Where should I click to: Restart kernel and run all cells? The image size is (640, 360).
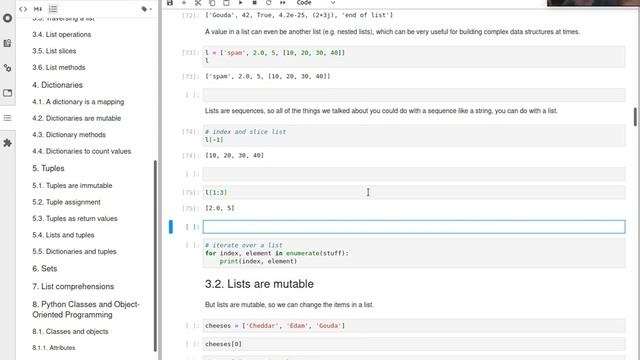[282, 3]
